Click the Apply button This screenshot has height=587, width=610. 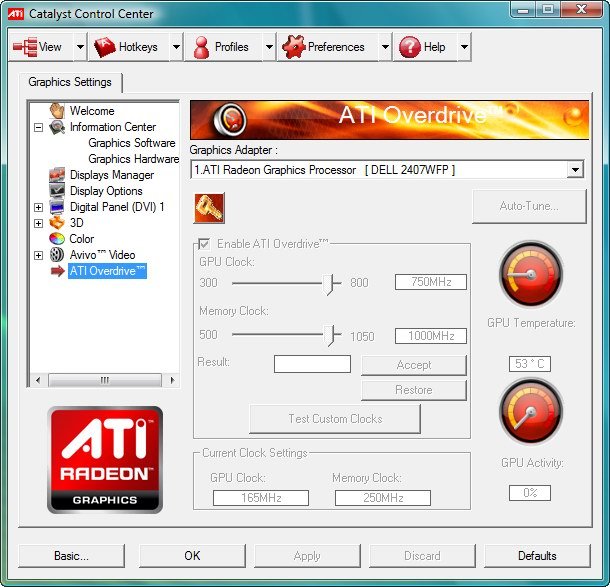(307, 555)
